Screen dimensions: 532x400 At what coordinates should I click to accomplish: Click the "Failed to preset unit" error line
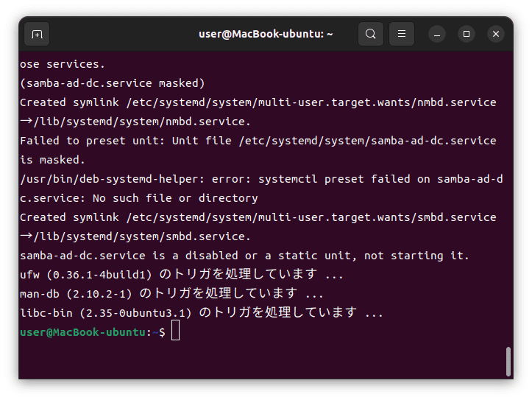pos(258,141)
